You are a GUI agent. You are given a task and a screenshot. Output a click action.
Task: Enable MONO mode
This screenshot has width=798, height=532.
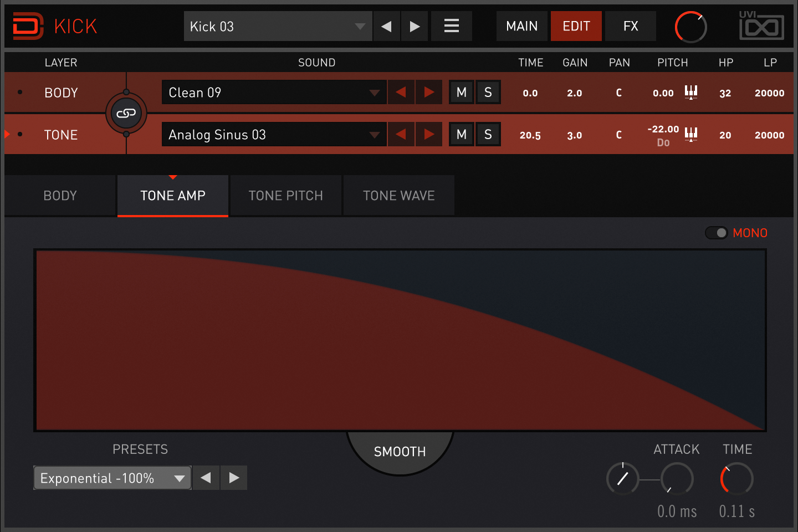tap(717, 233)
